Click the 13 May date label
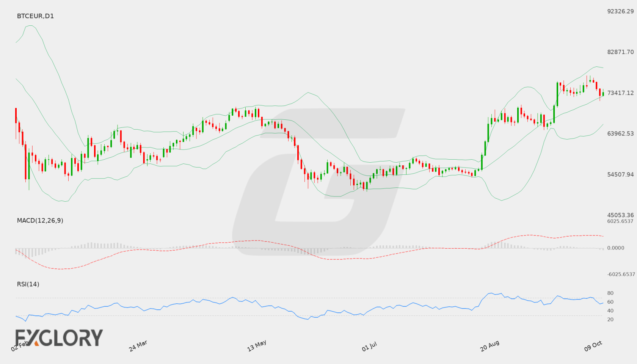Screen dimensions: 637x364 (257, 346)
